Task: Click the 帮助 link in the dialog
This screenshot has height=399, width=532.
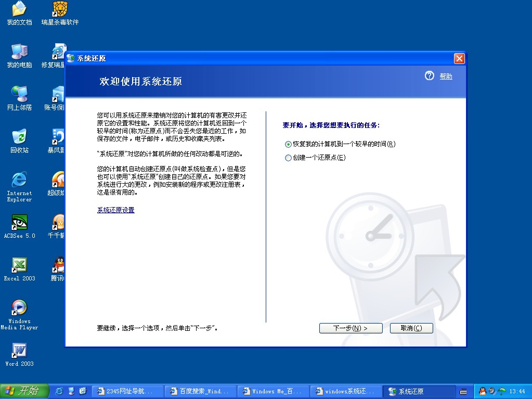Action: click(x=445, y=75)
